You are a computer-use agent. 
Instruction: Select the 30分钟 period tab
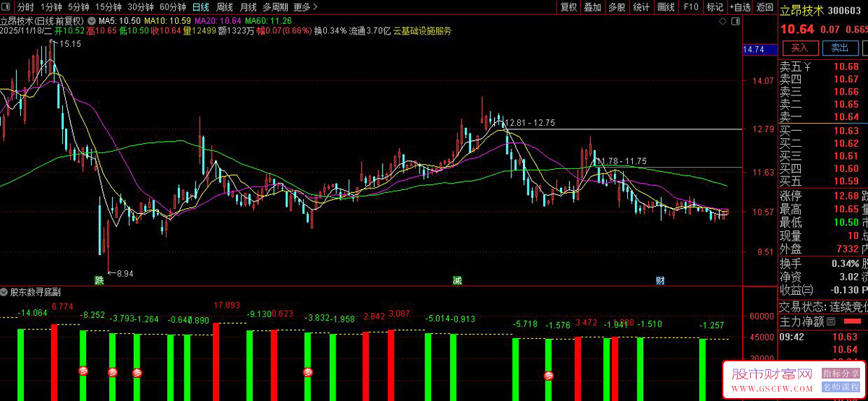click(140, 7)
